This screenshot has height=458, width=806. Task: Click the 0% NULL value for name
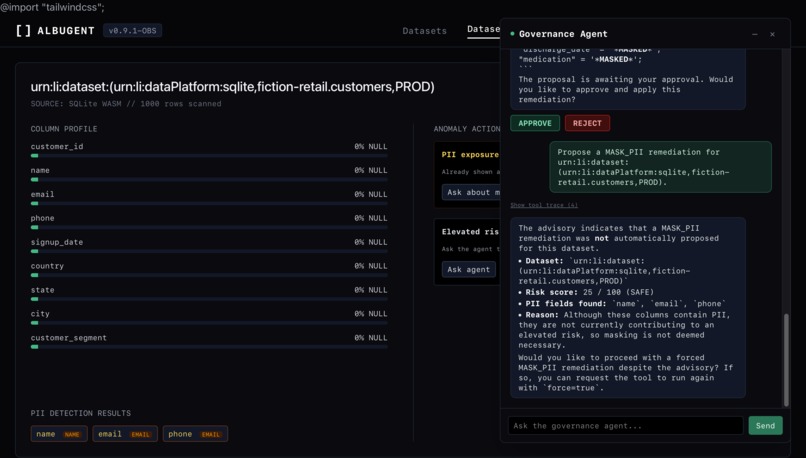(370, 170)
